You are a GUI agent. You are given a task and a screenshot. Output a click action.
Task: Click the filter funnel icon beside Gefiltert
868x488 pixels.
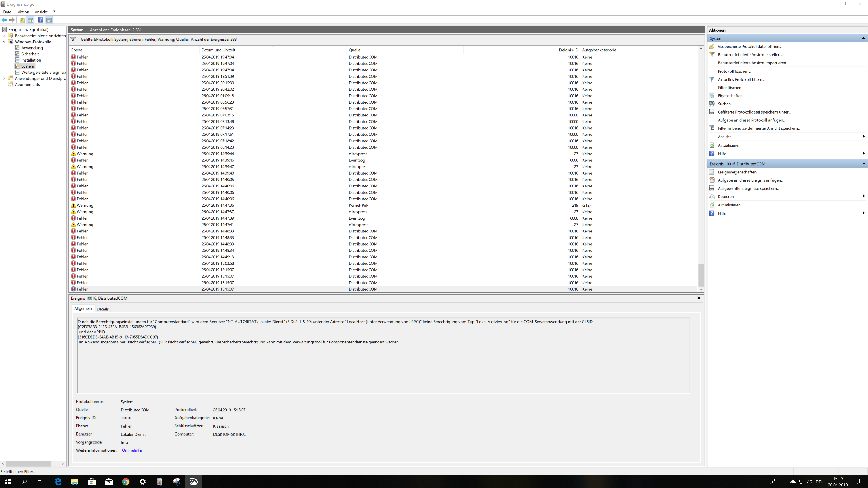click(x=73, y=39)
